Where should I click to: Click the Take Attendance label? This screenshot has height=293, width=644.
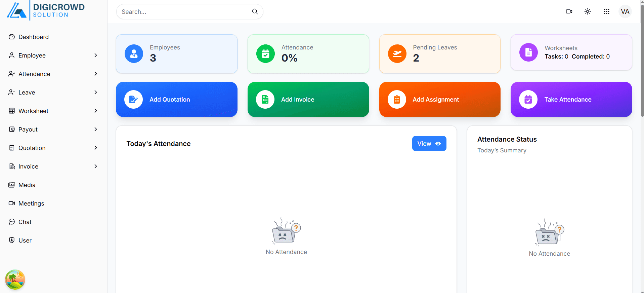pos(568,100)
